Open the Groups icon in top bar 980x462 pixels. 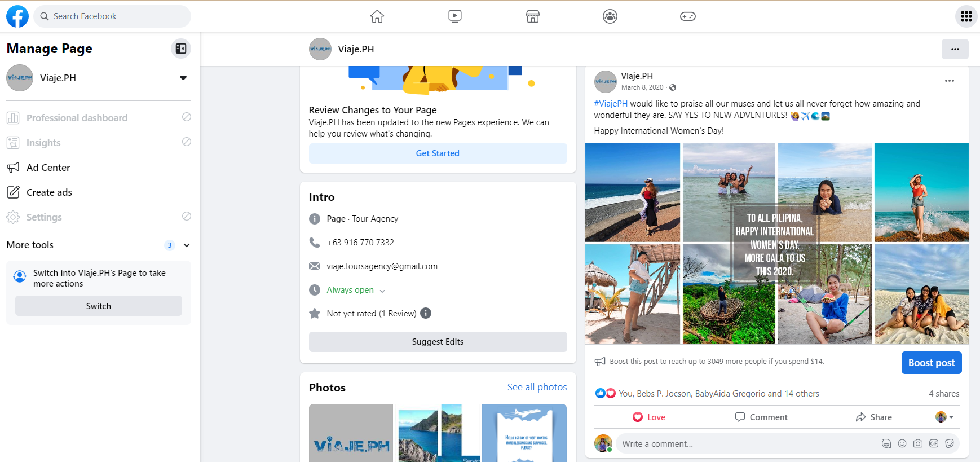point(610,16)
